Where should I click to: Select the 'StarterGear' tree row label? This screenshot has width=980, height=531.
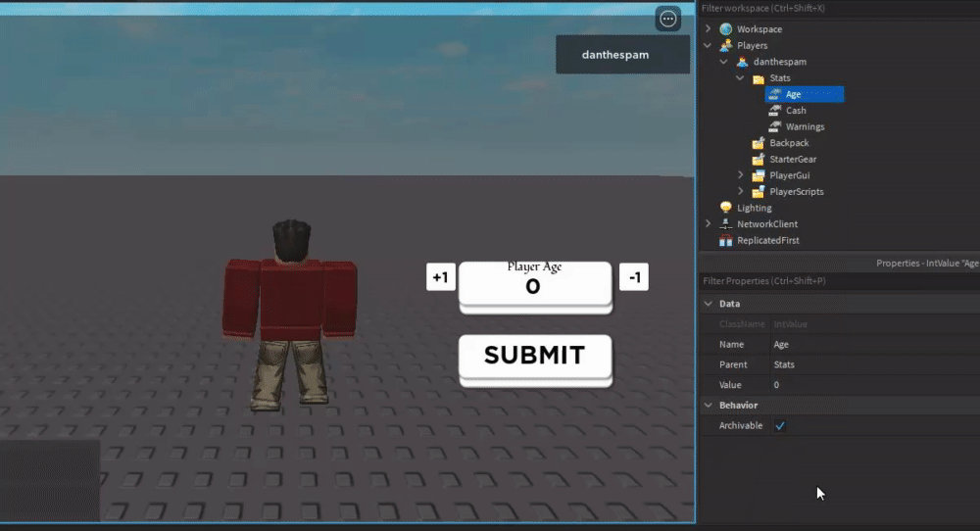click(793, 160)
